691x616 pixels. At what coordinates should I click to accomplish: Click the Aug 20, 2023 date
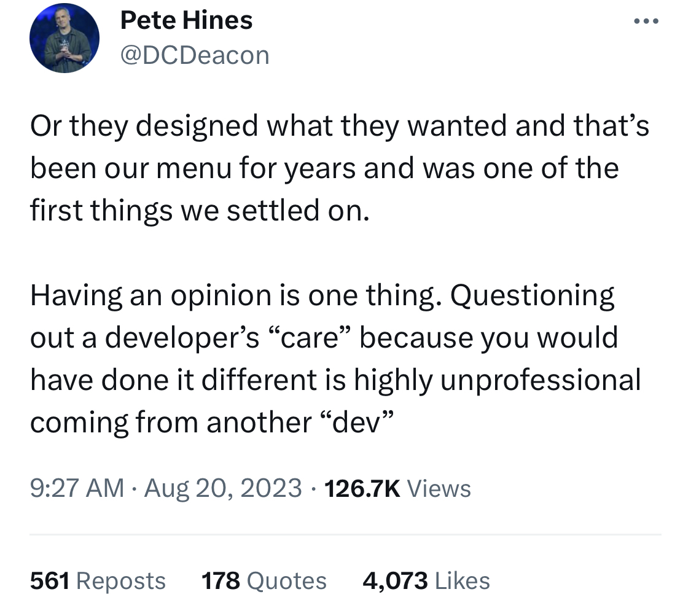coord(223,488)
